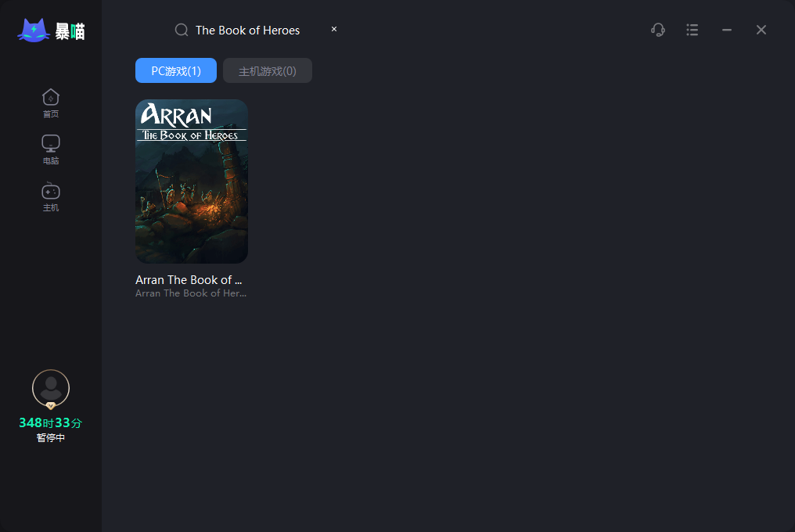This screenshot has width=795, height=532.
Task: Close the application window
Action: click(761, 30)
